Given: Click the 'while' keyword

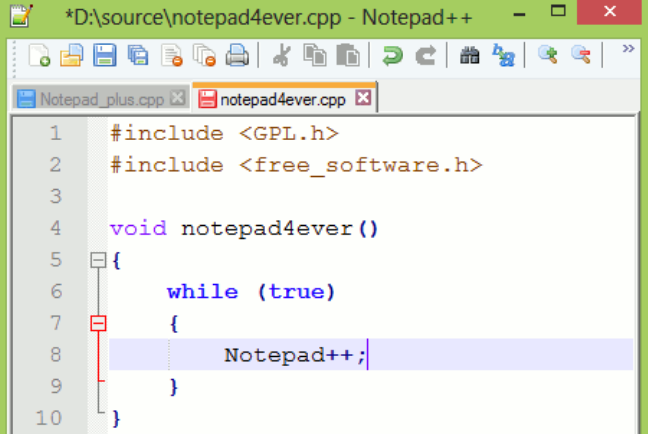Looking at the screenshot, I should (x=202, y=292).
